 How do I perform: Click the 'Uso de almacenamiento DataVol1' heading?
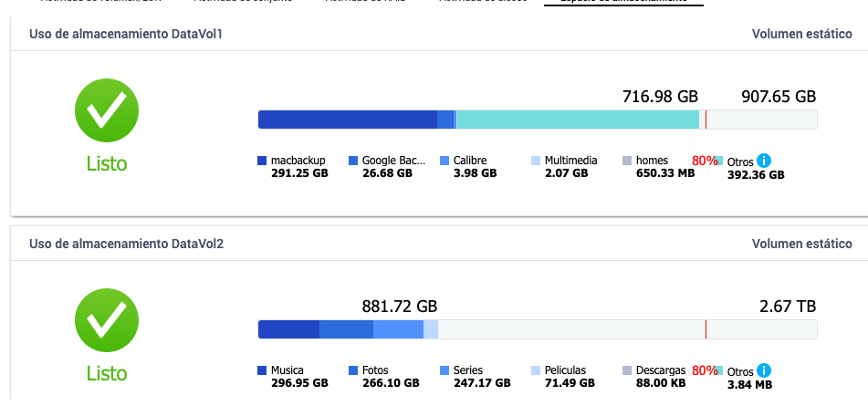click(x=126, y=34)
